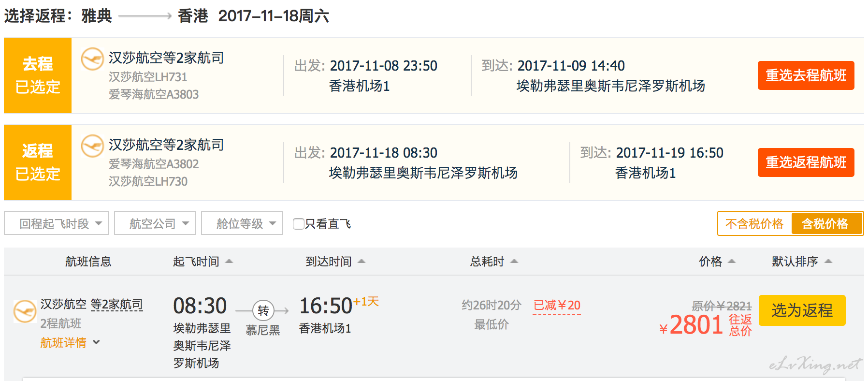Click 重选去程航班 button
The width and height of the screenshot is (868, 381).
806,75
